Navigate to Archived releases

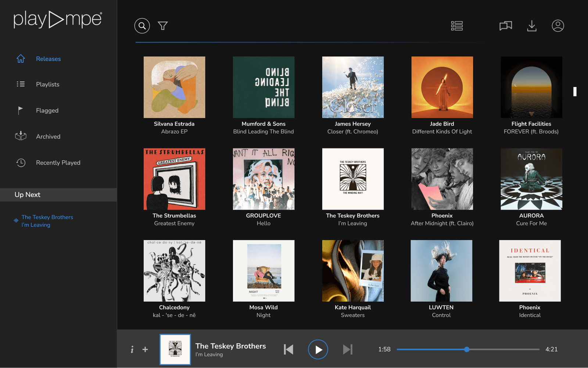[48, 136]
